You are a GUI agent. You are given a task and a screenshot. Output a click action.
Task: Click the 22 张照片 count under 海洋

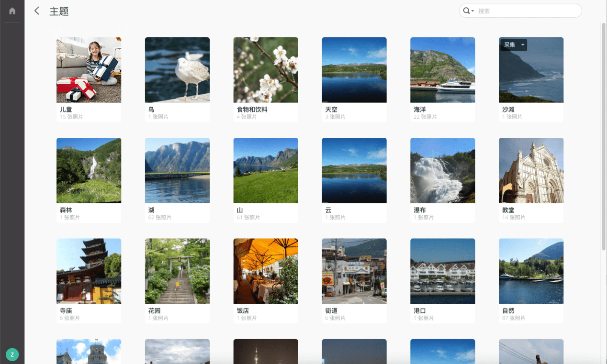425,117
